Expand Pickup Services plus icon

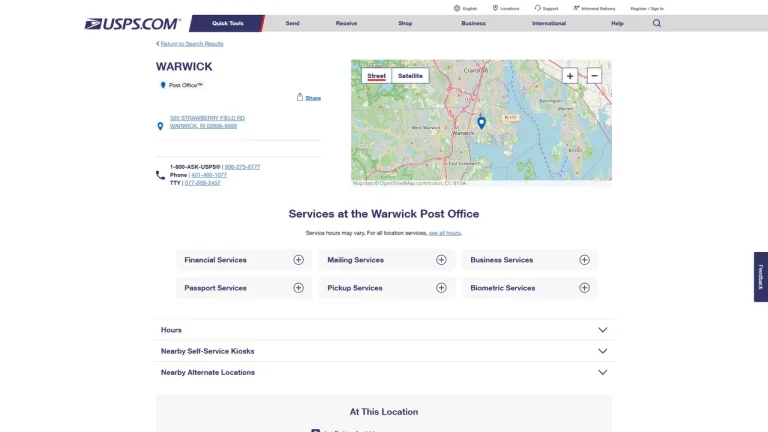441,288
